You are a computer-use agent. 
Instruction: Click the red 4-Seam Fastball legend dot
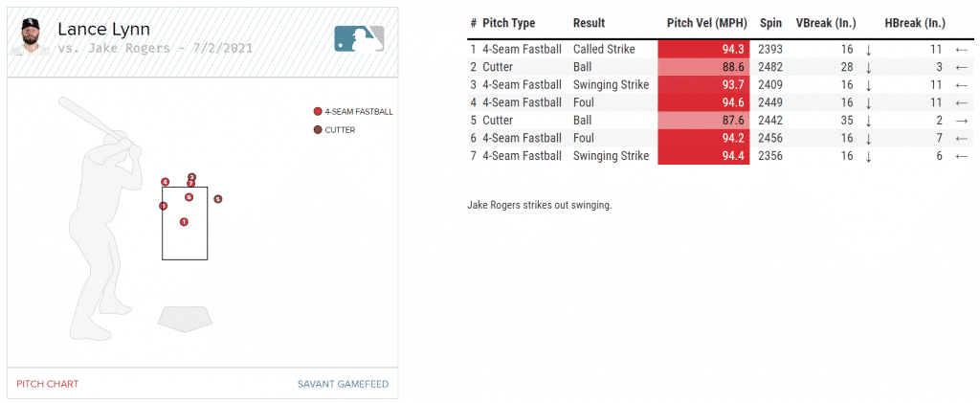click(318, 111)
